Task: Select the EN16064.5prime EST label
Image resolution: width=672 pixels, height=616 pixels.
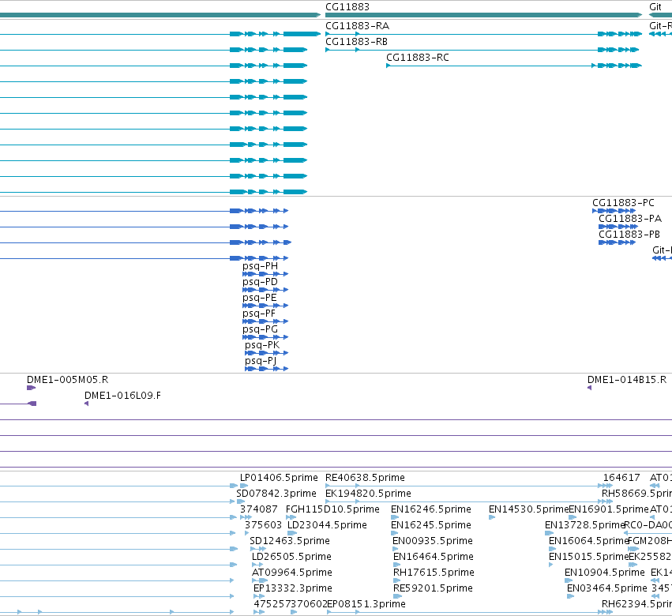Action: pyautogui.click(x=588, y=542)
